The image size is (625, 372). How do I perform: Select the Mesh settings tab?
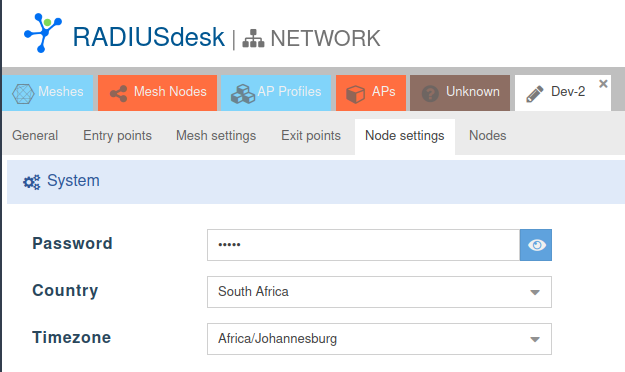[216, 136]
